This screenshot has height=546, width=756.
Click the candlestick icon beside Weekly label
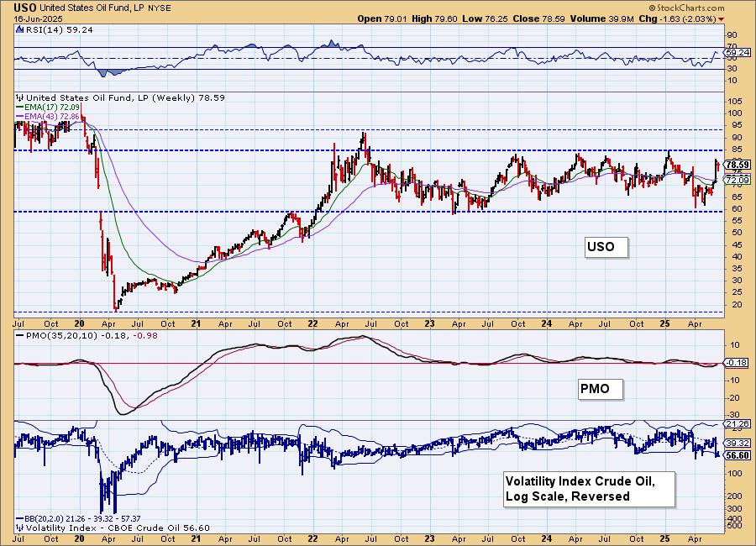pos(20,97)
